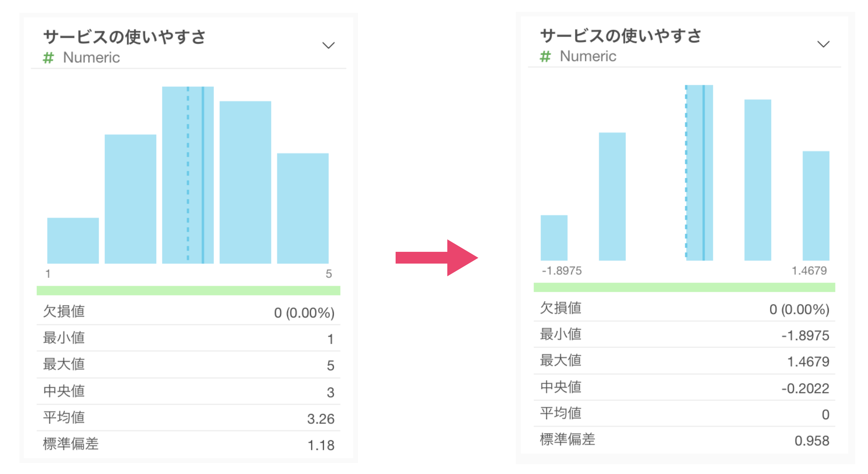Click the solid mean line in right histogram
The height and width of the screenshot is (474, 868).
point(703,173)
